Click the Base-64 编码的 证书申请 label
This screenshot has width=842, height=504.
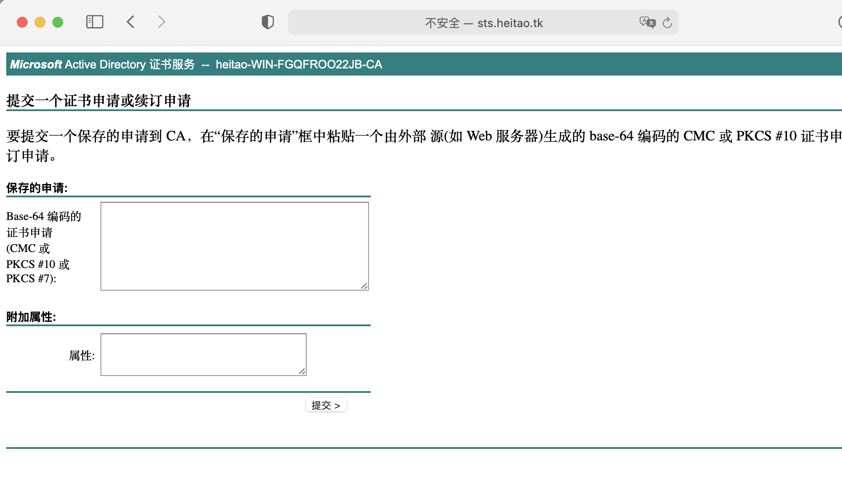click(x=44, y=247)
